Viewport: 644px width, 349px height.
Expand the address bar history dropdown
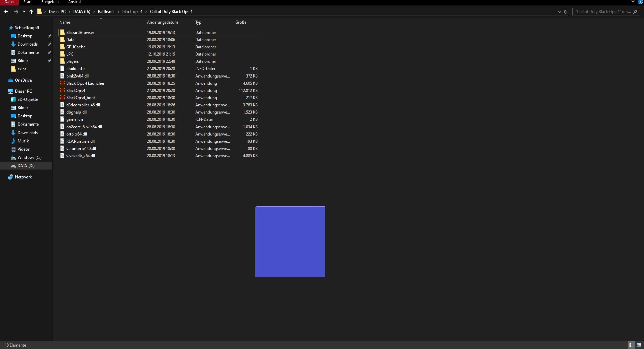tap(559, 12)
